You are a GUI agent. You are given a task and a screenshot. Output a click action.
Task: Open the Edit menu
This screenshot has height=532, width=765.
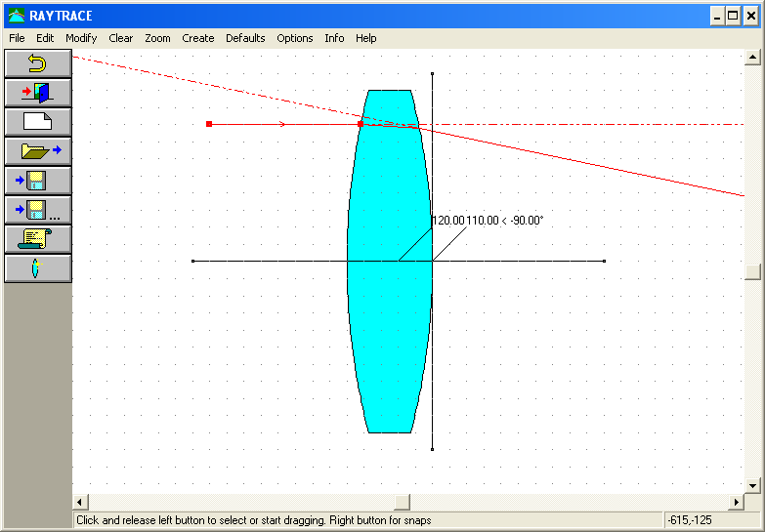45,38
